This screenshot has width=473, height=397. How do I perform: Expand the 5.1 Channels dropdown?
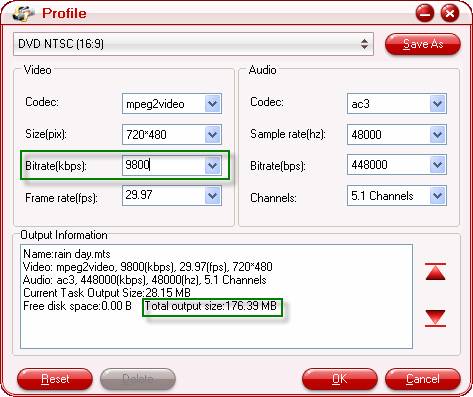438,196
